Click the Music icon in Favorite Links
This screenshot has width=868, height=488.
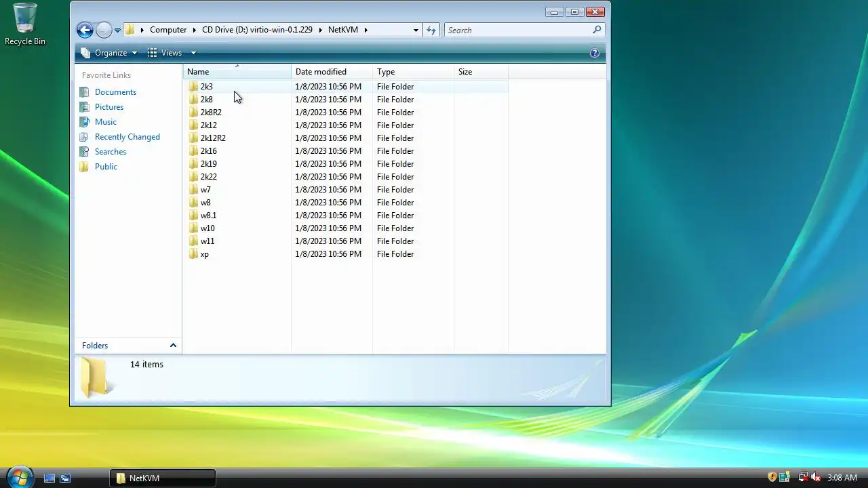[x=84, y=122]
